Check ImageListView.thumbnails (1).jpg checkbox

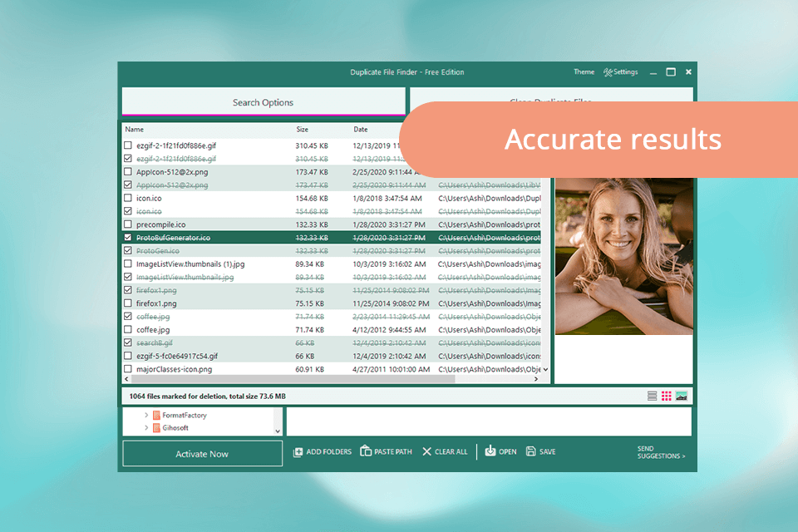pyautogui.click(x=128, y=264)
